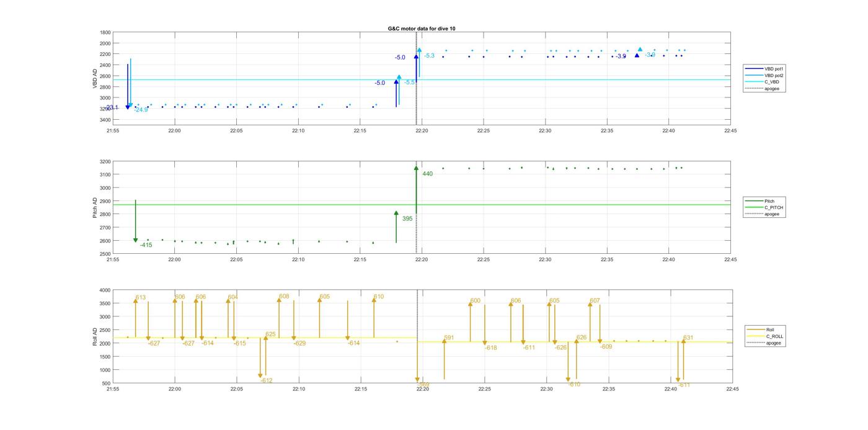This screenshot has width=868, height=430.
Task: Click the "591" Roll data label
Action: (449, 338)
